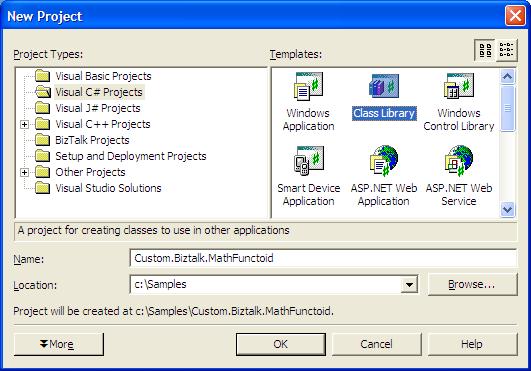Select the Windows Application template icon
Screen dimensions: 531x371
[308, 86]
